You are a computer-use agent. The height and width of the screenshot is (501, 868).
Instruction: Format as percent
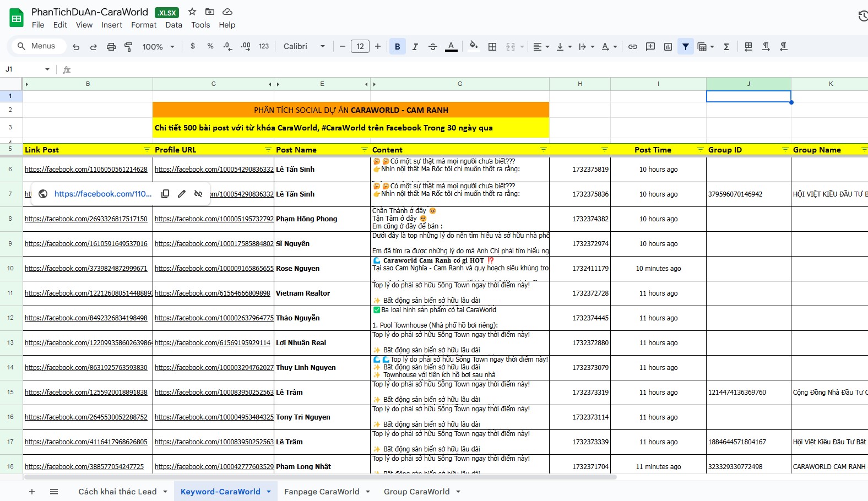(210, 46)
